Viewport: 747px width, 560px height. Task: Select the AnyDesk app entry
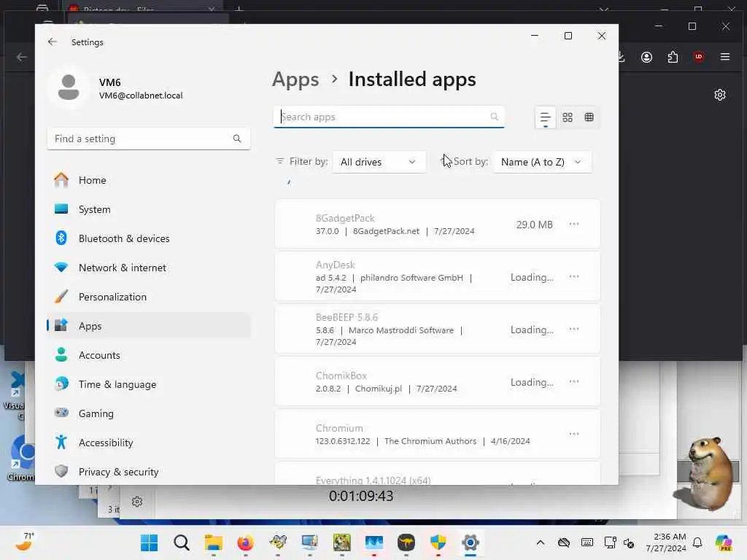click(x=438, y=276)
